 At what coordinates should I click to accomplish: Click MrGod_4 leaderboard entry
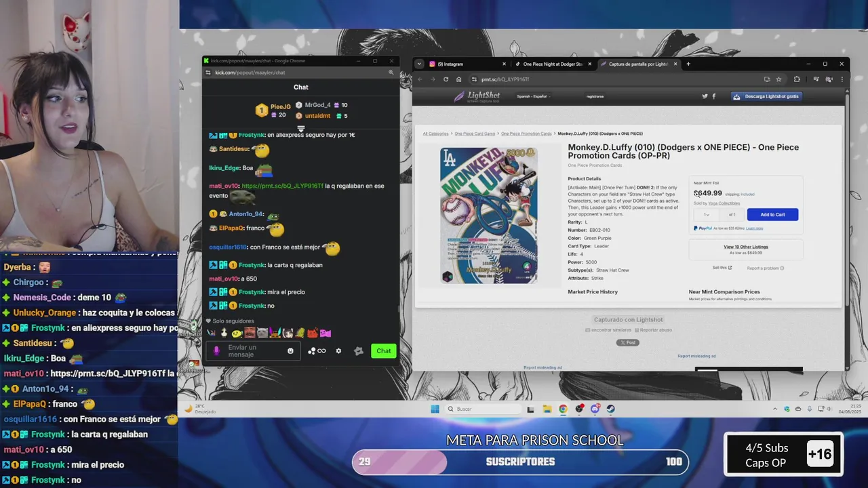point(321,105)
